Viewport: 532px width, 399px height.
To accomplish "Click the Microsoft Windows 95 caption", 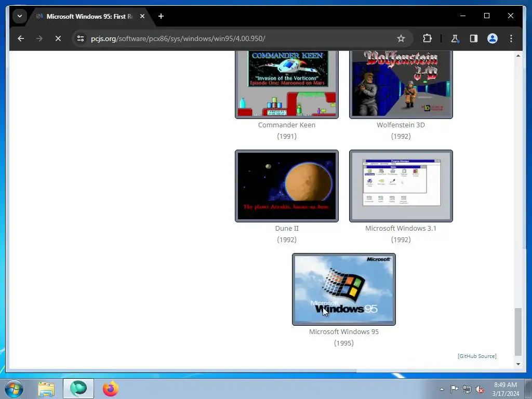I will tap(344, 332).
